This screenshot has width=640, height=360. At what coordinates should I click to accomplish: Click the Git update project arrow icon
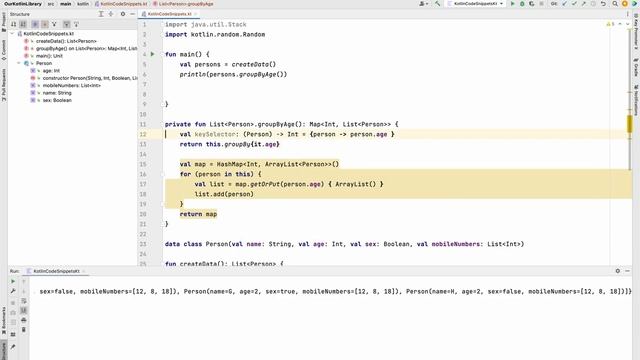click(x=564, y=4)
